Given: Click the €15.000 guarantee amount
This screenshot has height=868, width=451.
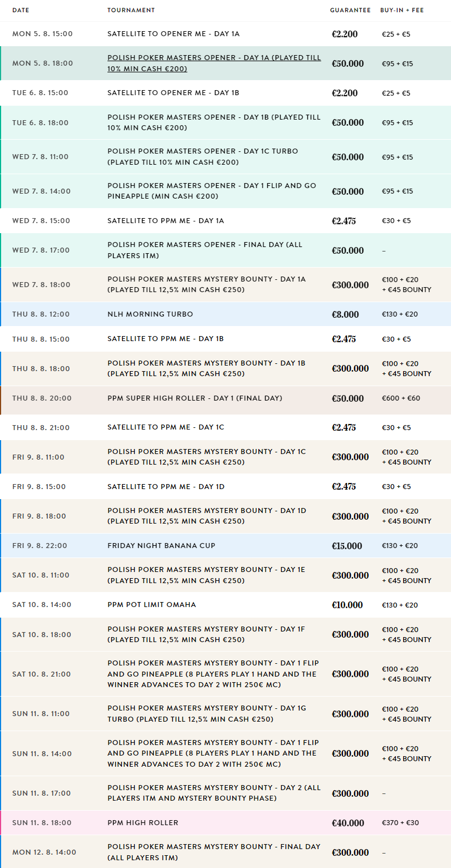Looking at the screenshot, I should pyautogui.click(x=347, y=546).
